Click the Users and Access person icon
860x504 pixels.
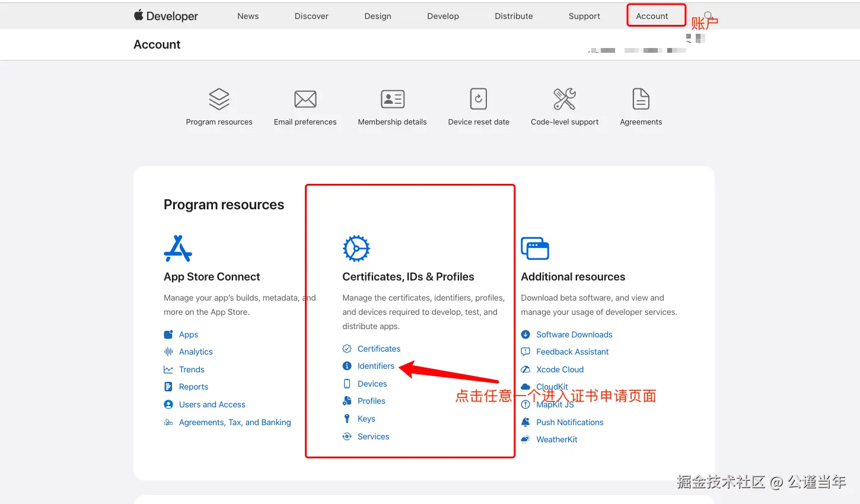point(168,404)
